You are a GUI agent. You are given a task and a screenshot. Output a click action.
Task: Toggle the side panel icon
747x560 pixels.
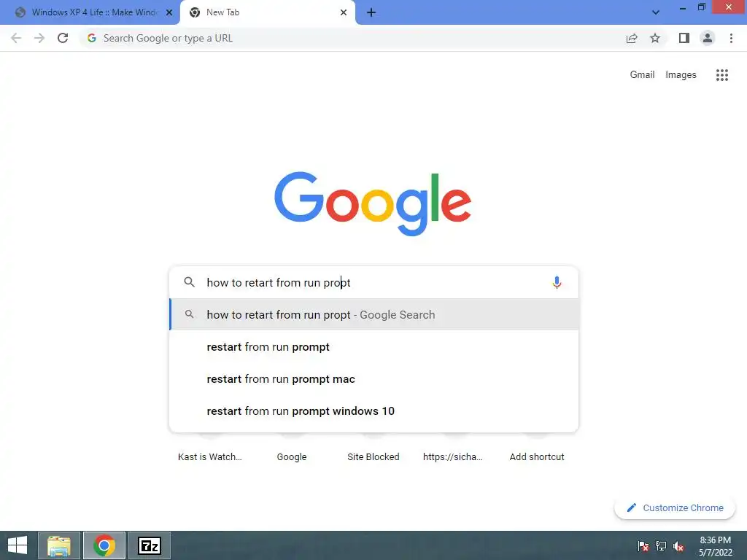(684, 38)
